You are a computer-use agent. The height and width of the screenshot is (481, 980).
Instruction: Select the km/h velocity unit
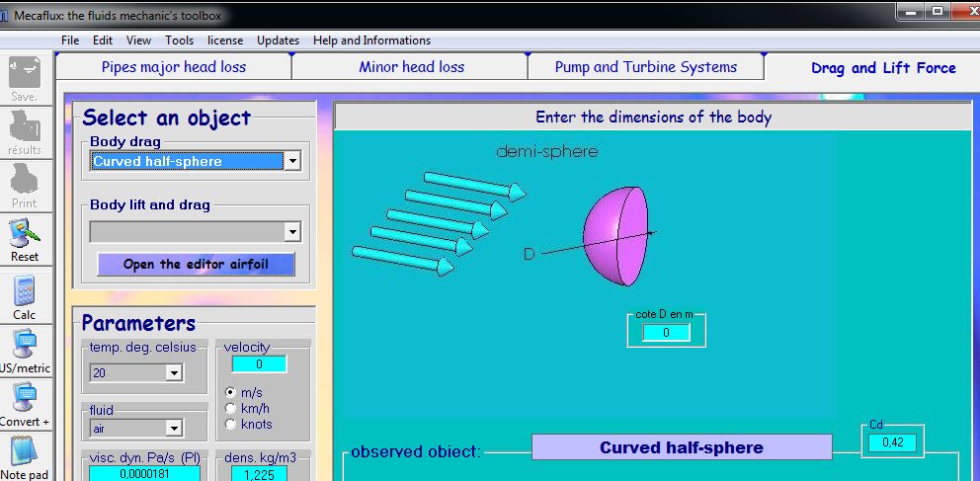tap(231, 408)
